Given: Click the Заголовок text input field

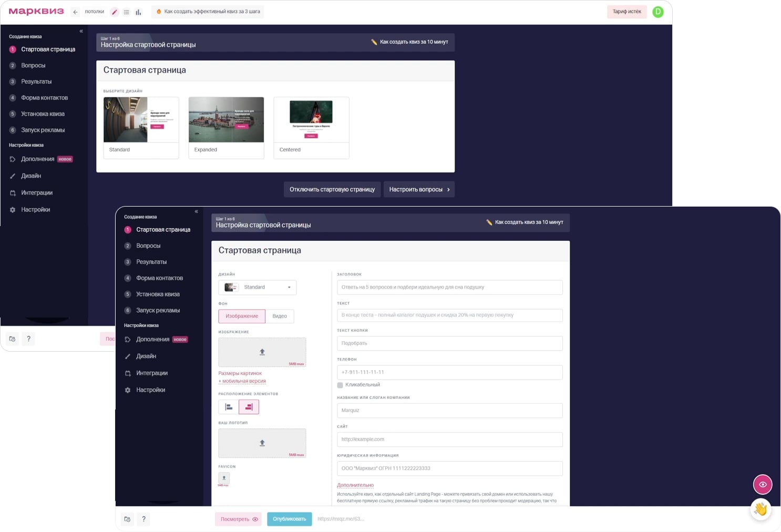Looking at the screenshot, I should pyautogui.click(x=449, y=288).
